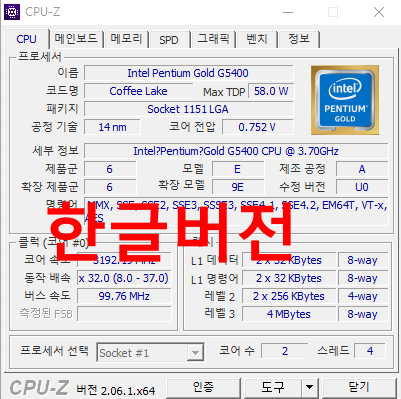Switch to the 메인보드 tab
This screenshot has width=401, height=399.
76,39
